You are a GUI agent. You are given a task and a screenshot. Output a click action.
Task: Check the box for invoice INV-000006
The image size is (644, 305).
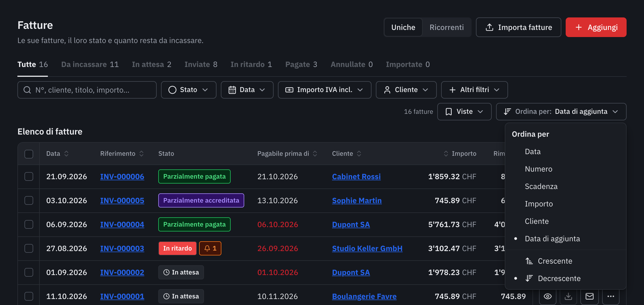click(x=29, y=176)
